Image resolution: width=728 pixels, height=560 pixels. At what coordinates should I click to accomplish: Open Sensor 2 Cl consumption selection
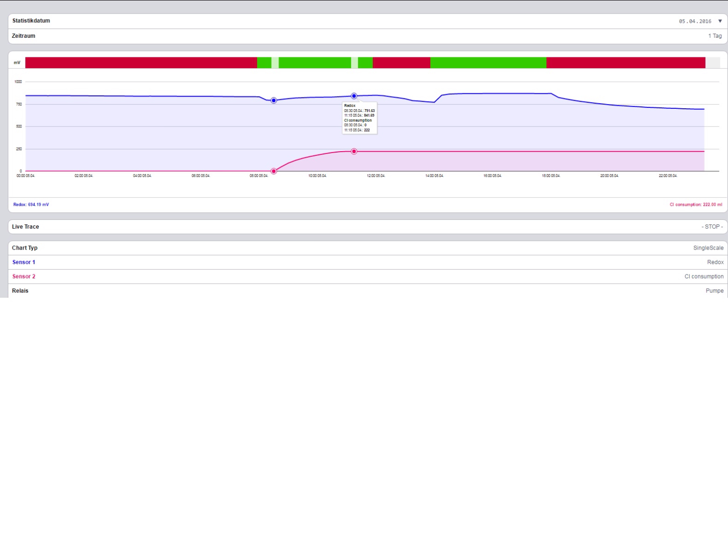coord(368,277)
